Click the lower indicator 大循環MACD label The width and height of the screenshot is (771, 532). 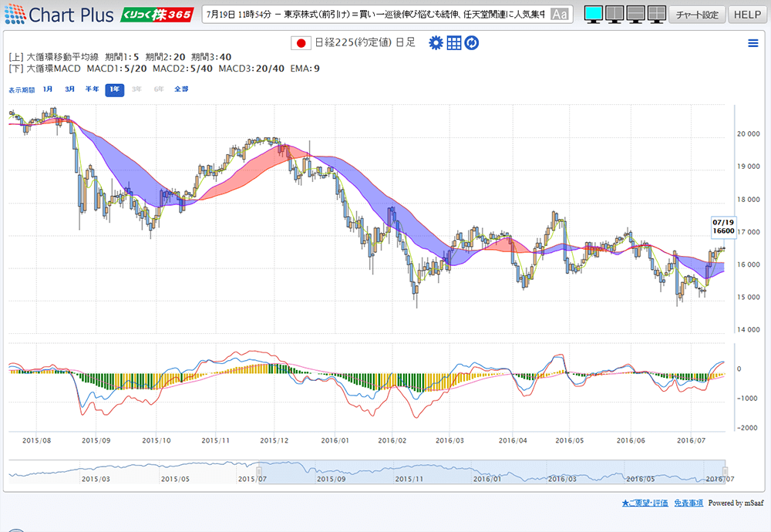pos(53,69)
